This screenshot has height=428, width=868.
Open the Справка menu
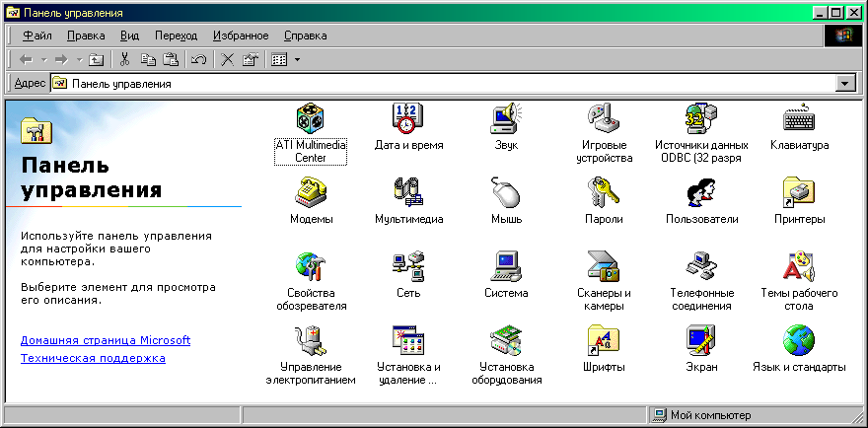(x=305, y=36)
